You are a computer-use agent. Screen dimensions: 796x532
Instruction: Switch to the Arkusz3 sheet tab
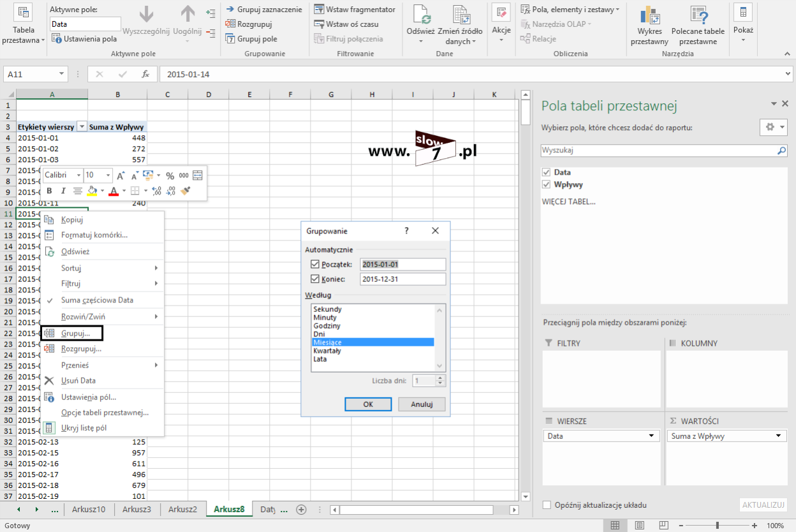pyautogui.click(x=137, y=509)
